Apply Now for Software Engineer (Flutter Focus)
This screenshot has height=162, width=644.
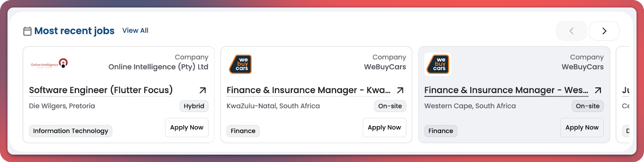(x=187, y=127)
